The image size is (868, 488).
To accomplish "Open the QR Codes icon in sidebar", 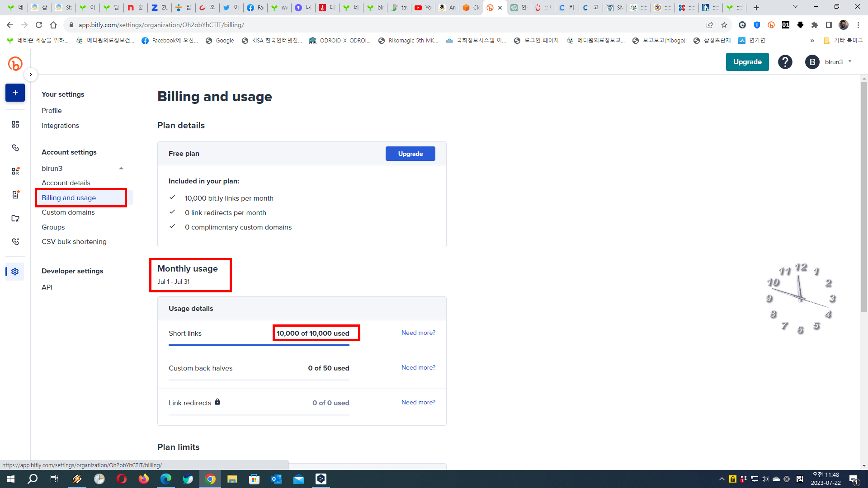I will [x=15, y=171].
